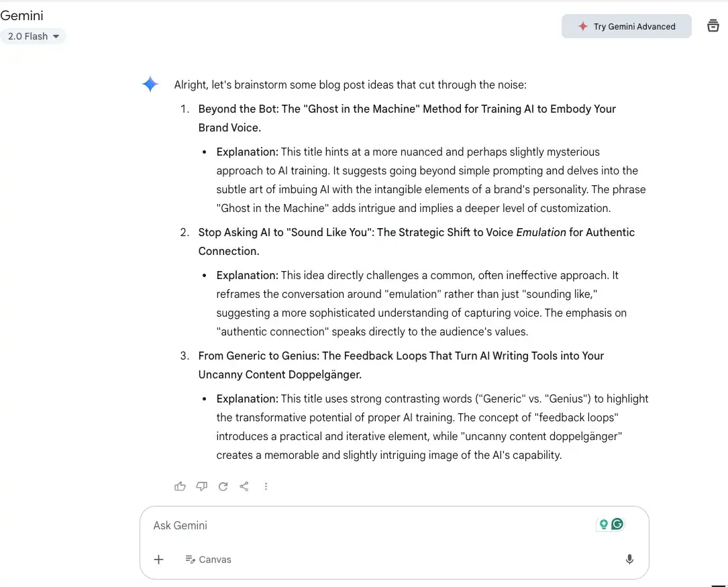Open the plus attachment menu
This screenshot has width=728, height=587.
159,559
